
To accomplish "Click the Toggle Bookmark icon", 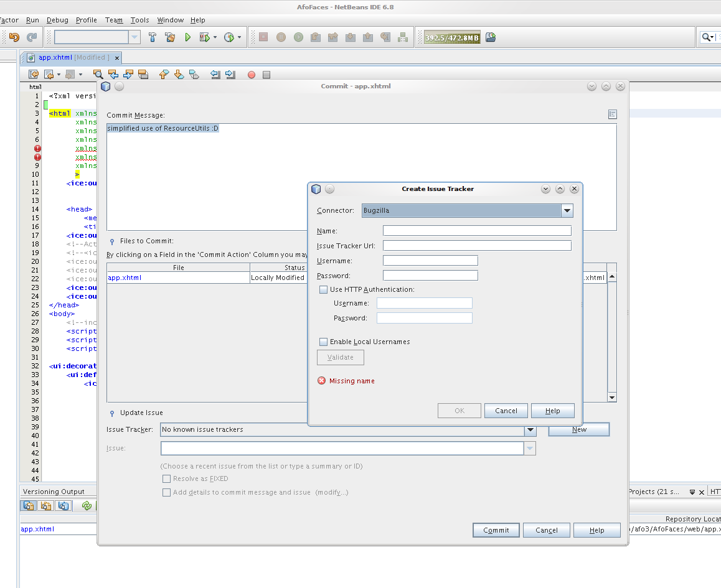I will (x=194, y=75).
